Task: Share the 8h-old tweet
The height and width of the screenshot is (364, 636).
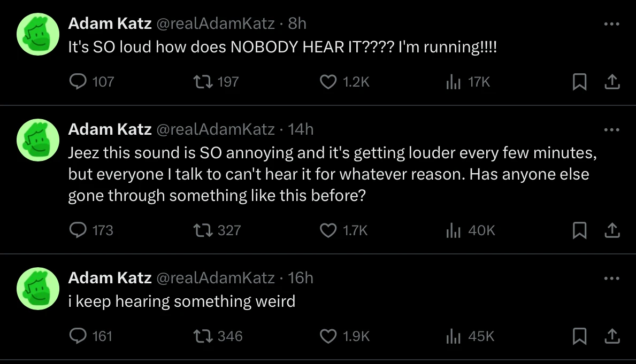Action: click(611, 82)
